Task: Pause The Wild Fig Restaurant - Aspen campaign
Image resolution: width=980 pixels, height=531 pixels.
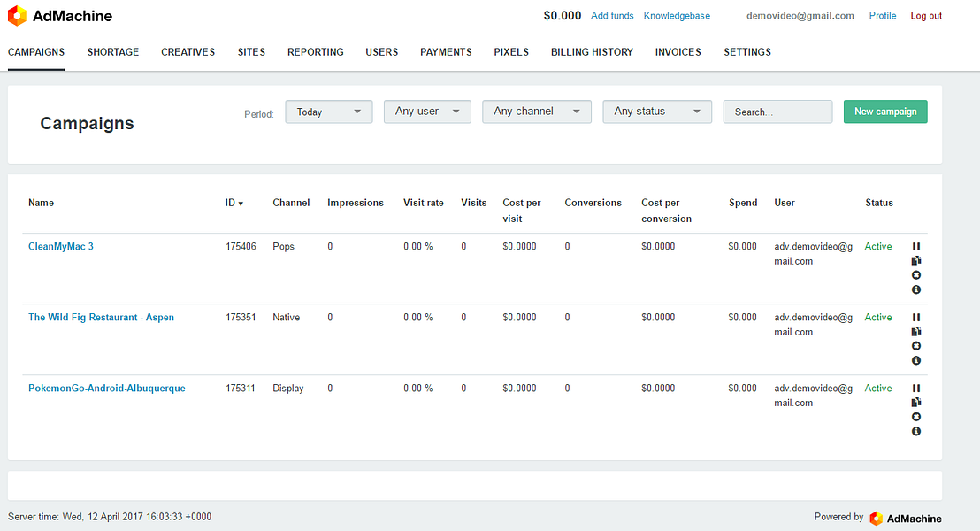Action: pyautogui.click(x=916, y=317)
